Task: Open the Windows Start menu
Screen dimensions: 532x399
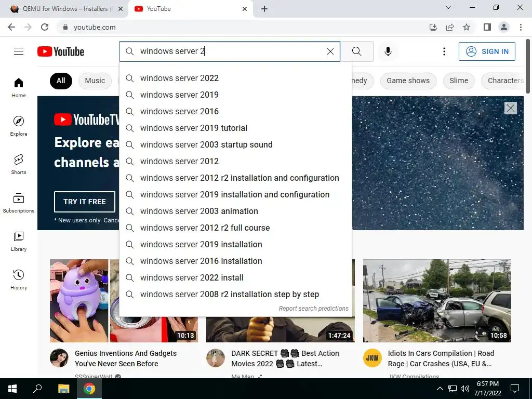Action: pyautogui.click(x=12, y=389)
